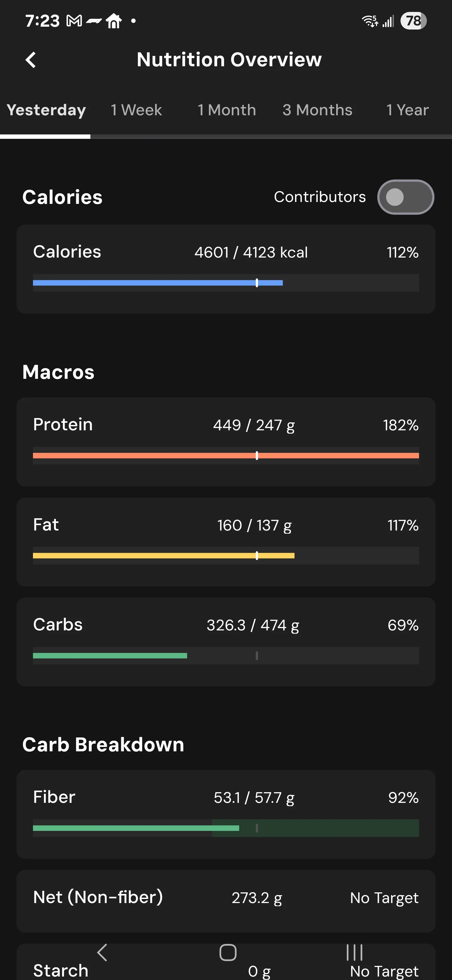
Task: Open the Fiber breakdown card
Action: coord(226,814)
